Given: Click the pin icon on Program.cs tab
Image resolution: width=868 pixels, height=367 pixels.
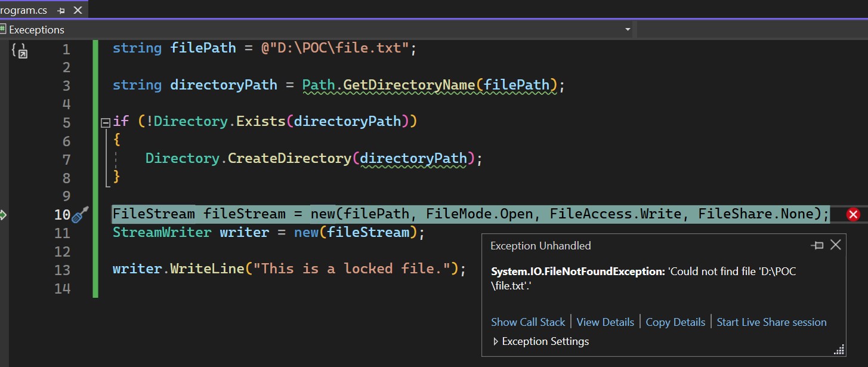Looking at the screenshot, I should coord(61,11).
